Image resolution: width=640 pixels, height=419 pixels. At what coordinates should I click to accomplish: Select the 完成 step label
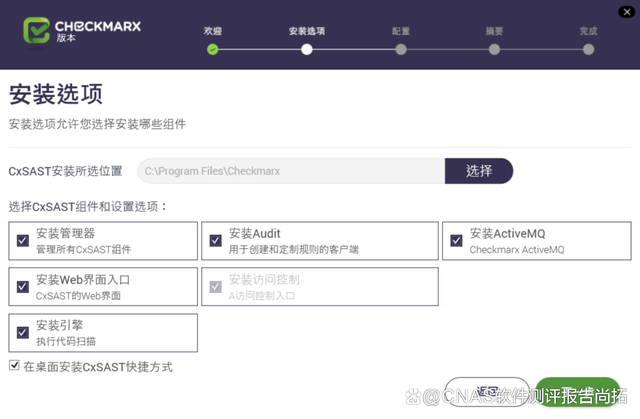tap(589, 31)
